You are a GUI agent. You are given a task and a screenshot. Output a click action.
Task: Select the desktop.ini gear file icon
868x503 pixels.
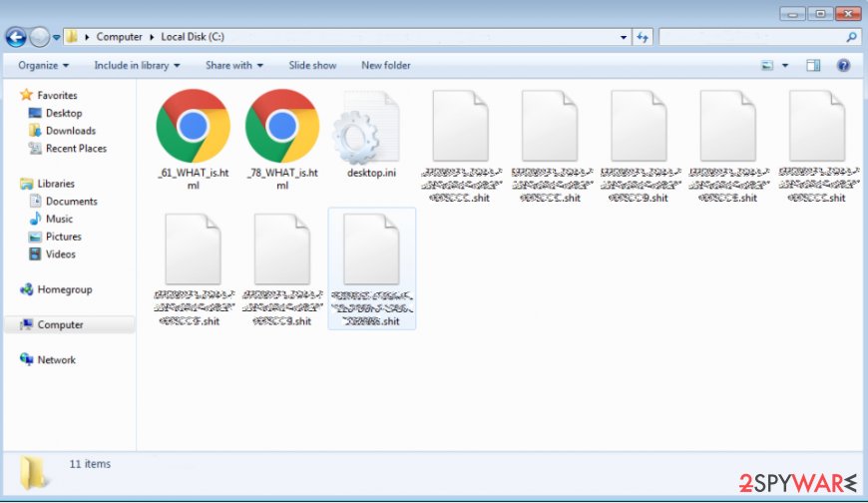(x=366, y=129)
